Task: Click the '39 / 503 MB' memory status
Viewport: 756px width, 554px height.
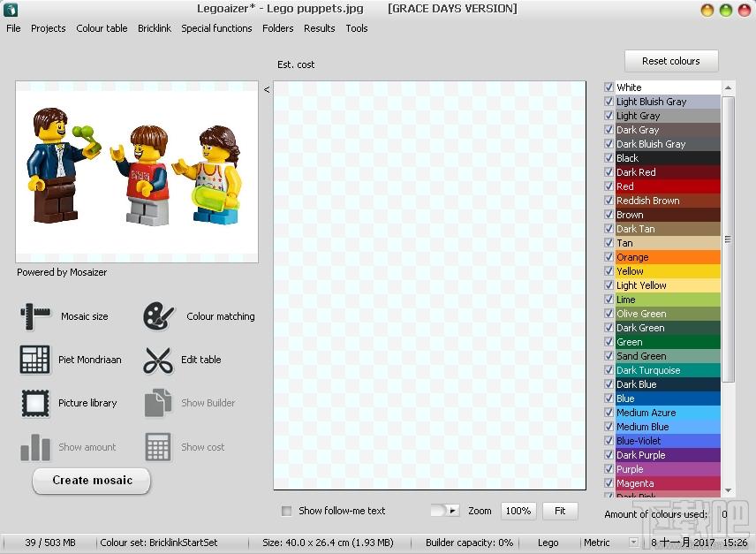Action: pos(50,543)
